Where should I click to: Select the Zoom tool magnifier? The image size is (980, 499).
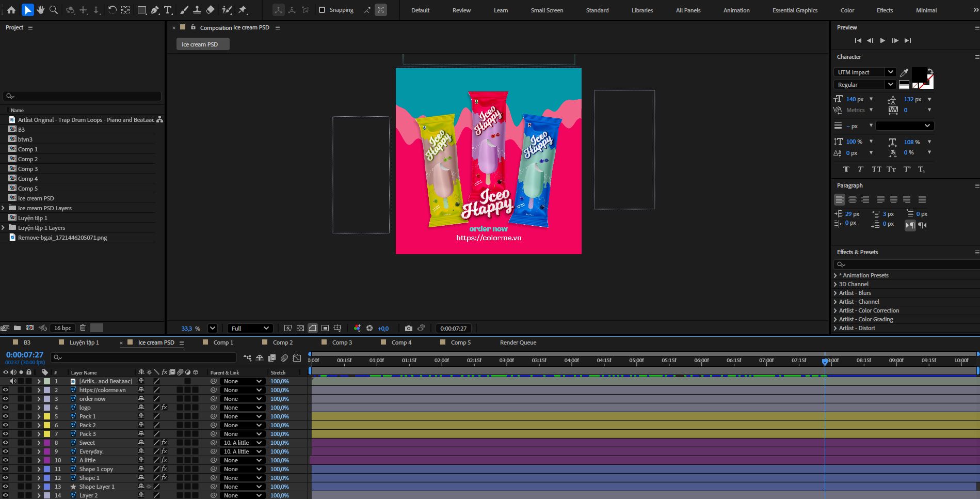[x=54, y=10]
